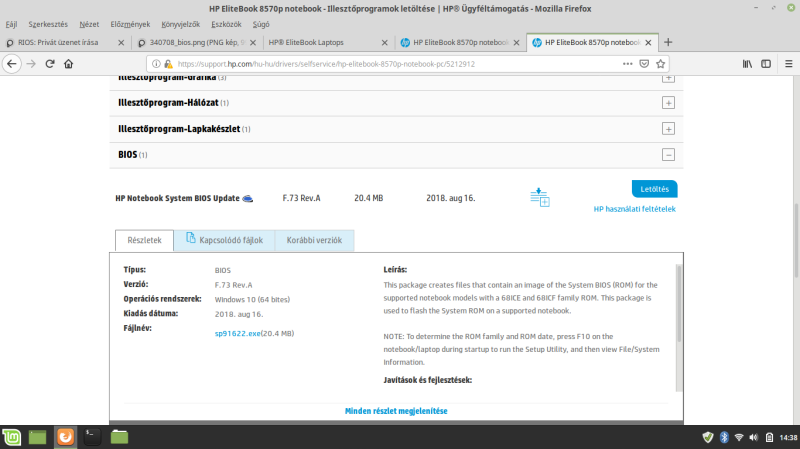Screen dimensions: 800x449
Task: Select the Részletek tab
Action: point(144,240)
